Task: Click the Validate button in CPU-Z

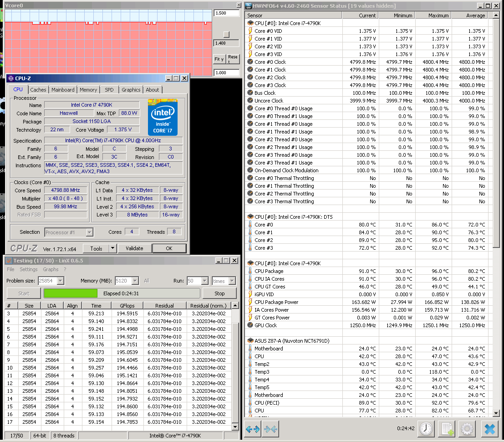Action: click(134, 248)
